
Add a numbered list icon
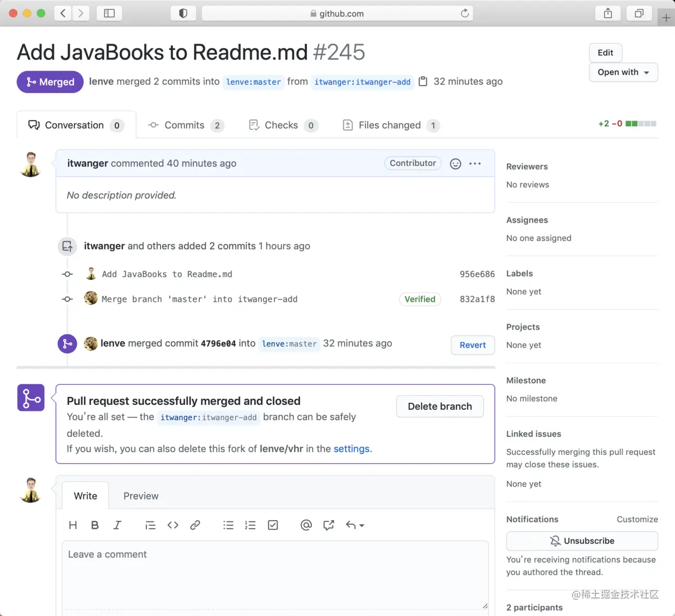tap(250, 525)
